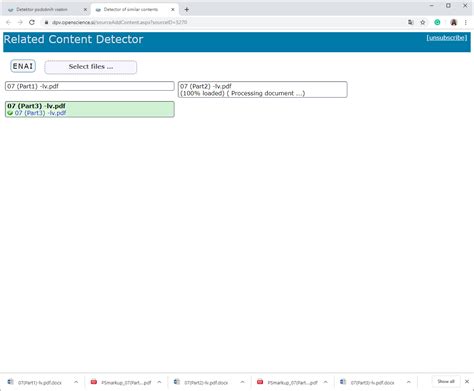474x391 pixels.
Task: Click the Word icon of 07(Part3) download
Action: [343, 382]
